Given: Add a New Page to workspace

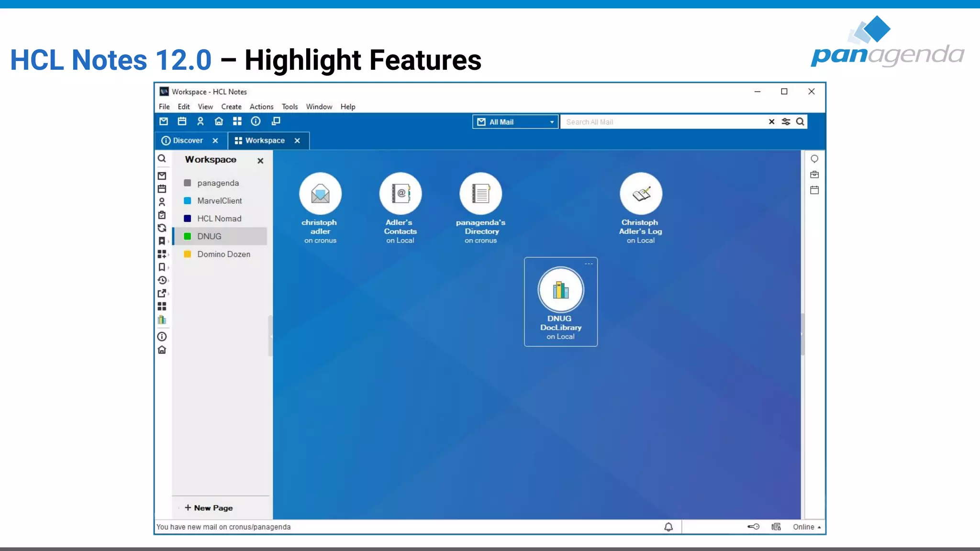Looking at the screenshot, I should click(x=209, y=508).
